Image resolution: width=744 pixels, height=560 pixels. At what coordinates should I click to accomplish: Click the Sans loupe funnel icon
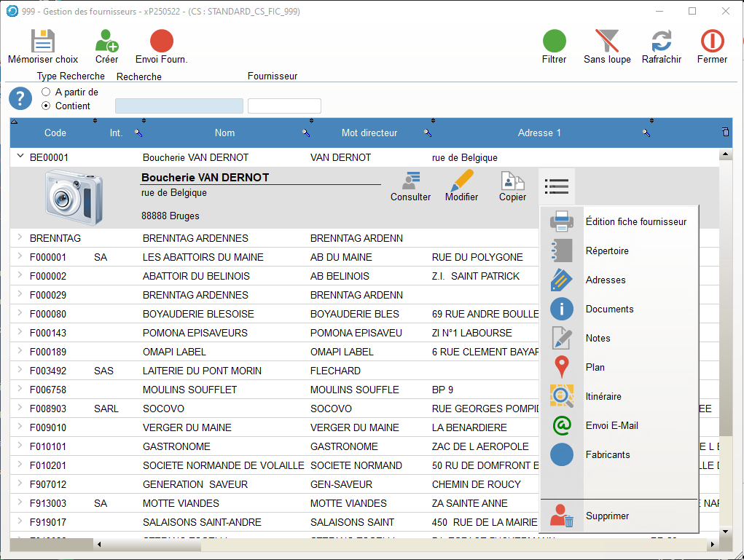(606, 41)
